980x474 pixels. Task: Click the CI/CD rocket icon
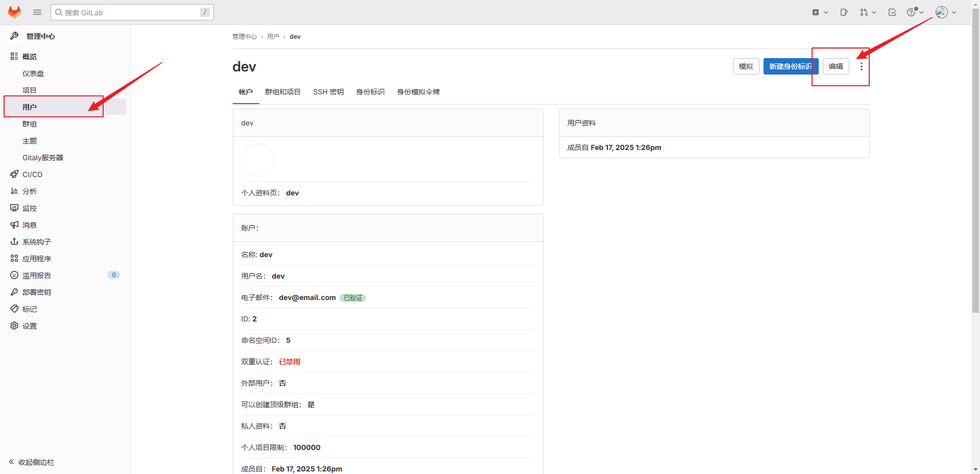[x=14, y=174]
